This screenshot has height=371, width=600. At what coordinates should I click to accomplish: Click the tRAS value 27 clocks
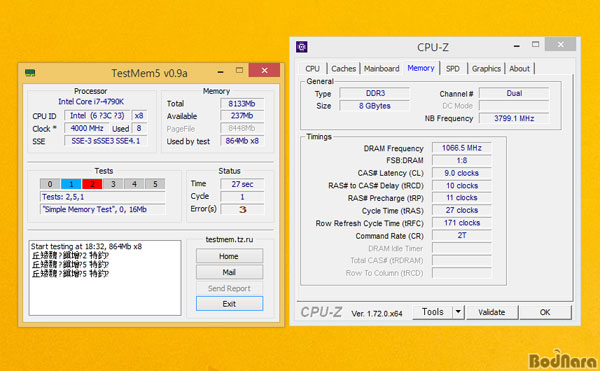(461, 210)
